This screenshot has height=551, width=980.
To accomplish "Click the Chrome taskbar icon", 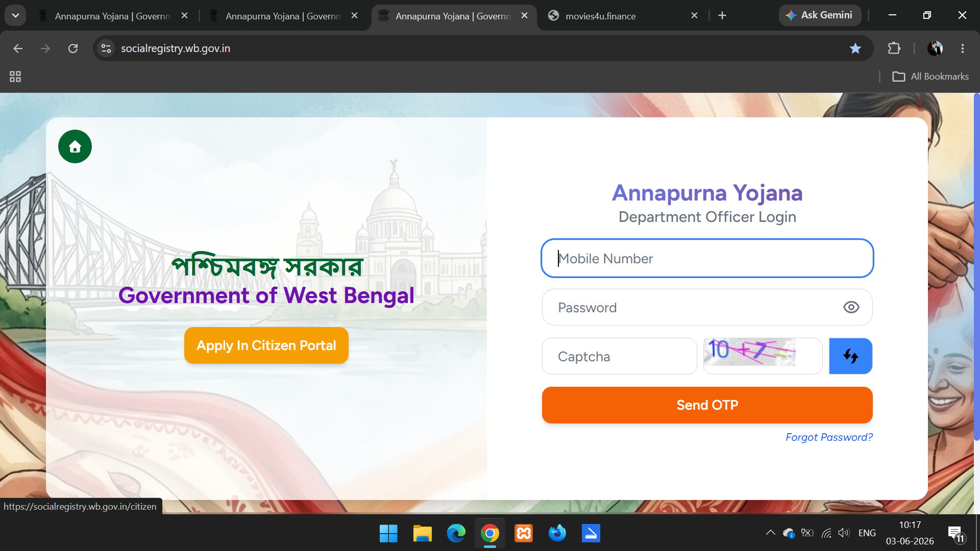I will click(489, 534).
